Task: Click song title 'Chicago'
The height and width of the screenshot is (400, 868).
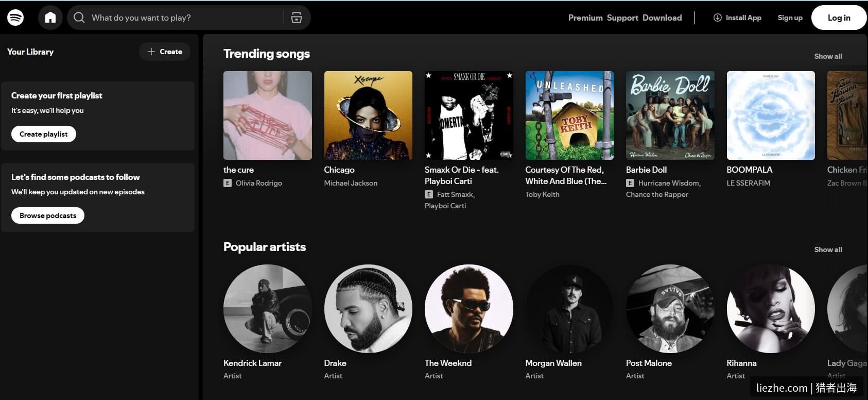Action: click(339, 170)
